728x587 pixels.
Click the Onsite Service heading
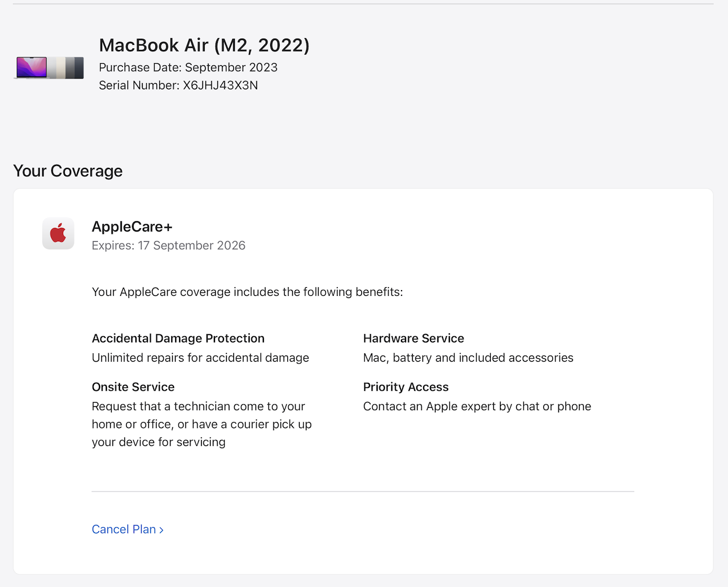click(x=133, y=387)
